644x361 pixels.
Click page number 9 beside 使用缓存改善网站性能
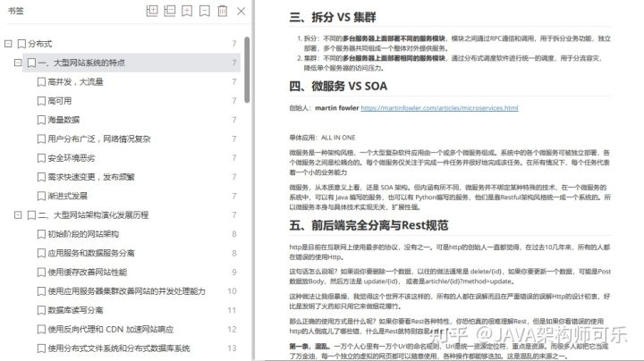[x=234, y=272]
